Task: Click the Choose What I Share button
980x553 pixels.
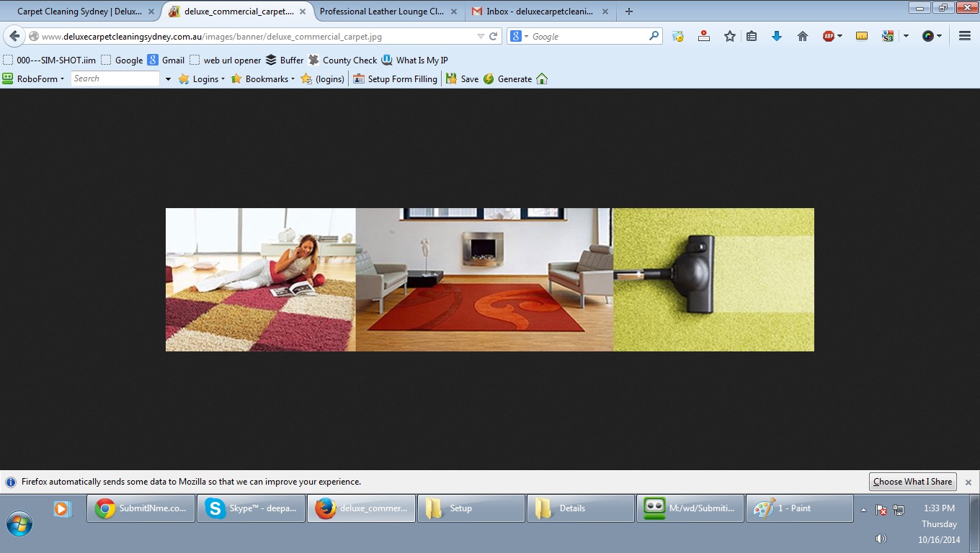Action: click(912, 482)
